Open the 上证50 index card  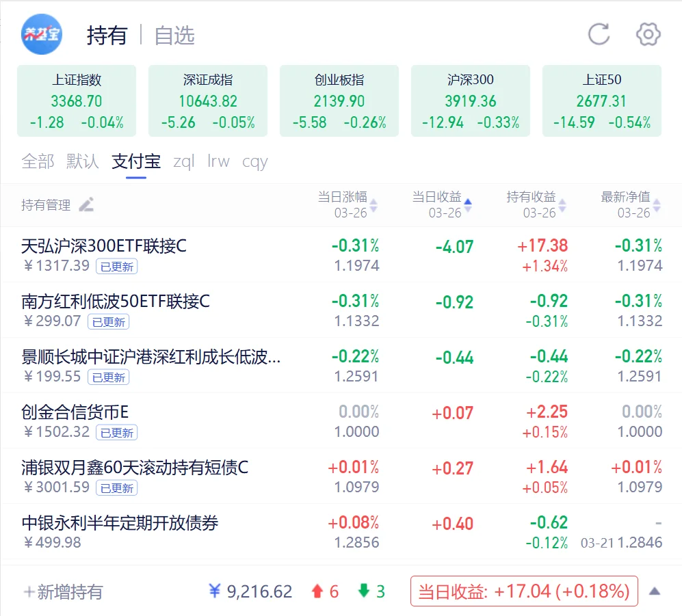tap(602, 101)
